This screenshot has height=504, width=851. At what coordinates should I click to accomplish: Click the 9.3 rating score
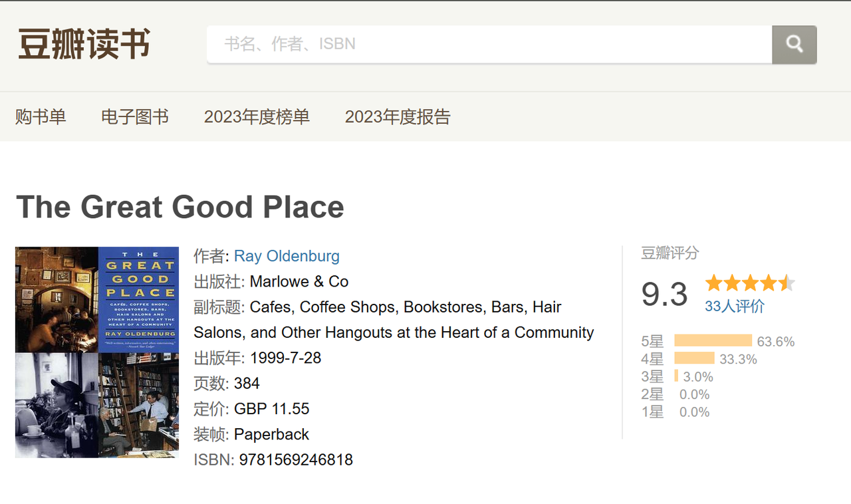coord(664,294)
